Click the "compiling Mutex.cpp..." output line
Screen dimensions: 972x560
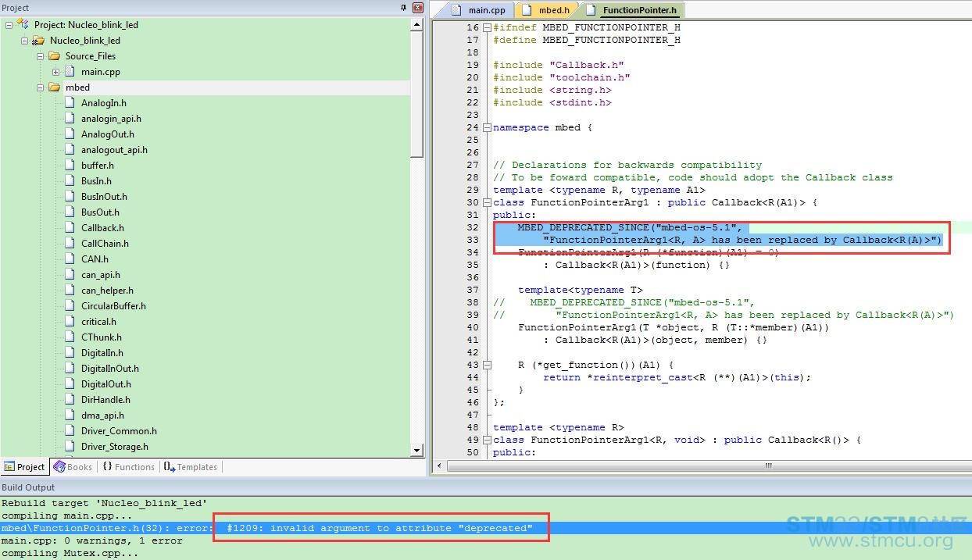(x=70, y=553)
